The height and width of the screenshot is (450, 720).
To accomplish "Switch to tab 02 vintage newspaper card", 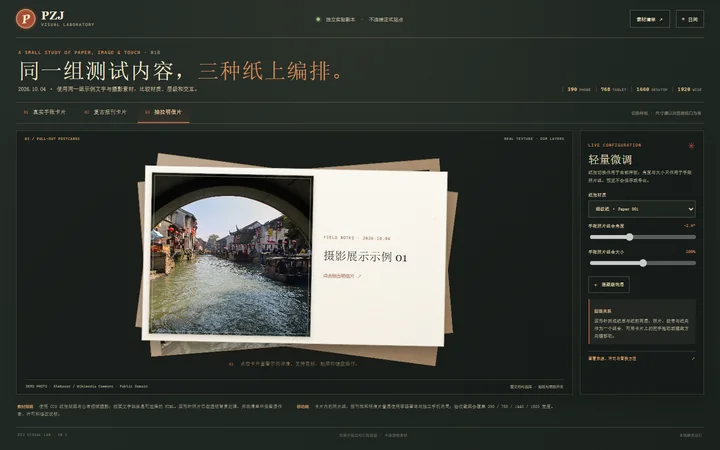I will click(105, 112).
